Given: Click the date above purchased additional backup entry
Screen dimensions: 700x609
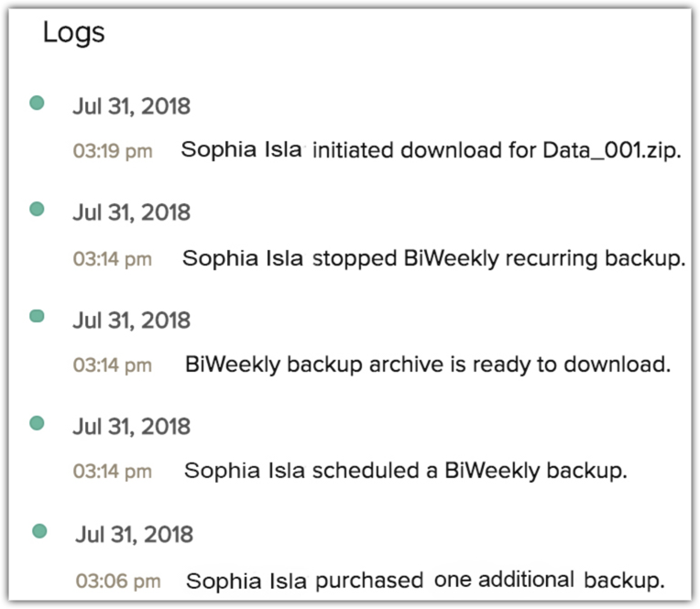Looking at the screenshot, I should coord(135,533).
